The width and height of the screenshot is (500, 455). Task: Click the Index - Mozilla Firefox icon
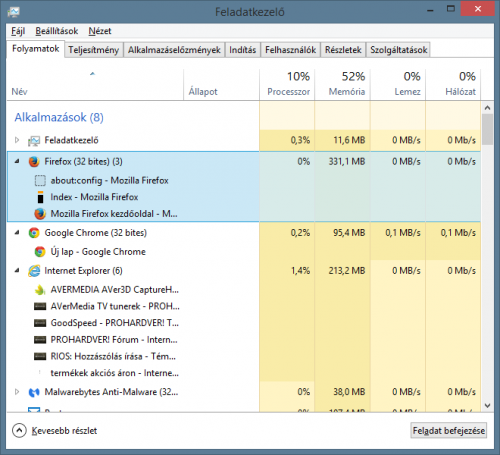[x=40, y=197]
